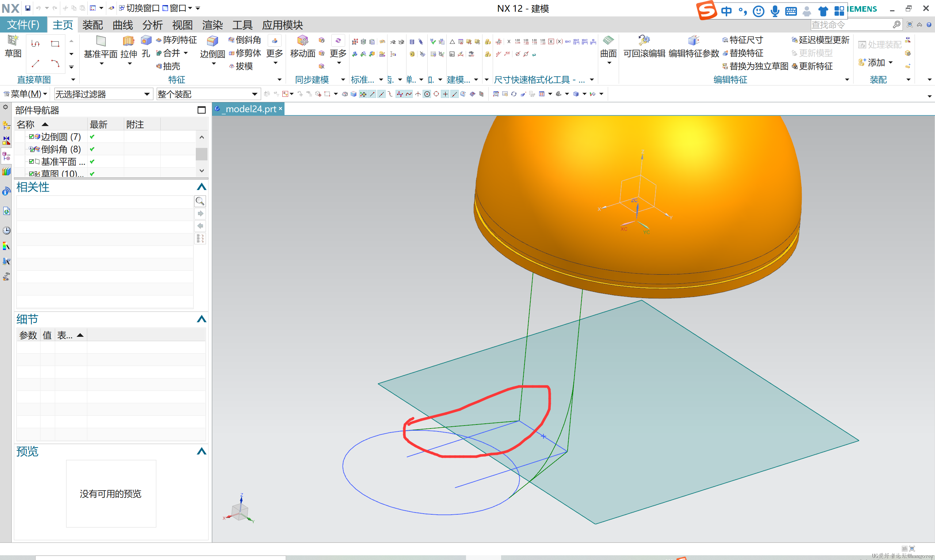Toggle the enable snap point option
935x560 pixels.
(363, 94)
